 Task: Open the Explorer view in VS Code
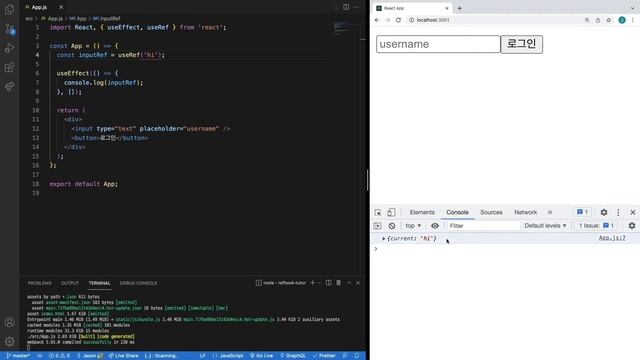tap(9, 9)
